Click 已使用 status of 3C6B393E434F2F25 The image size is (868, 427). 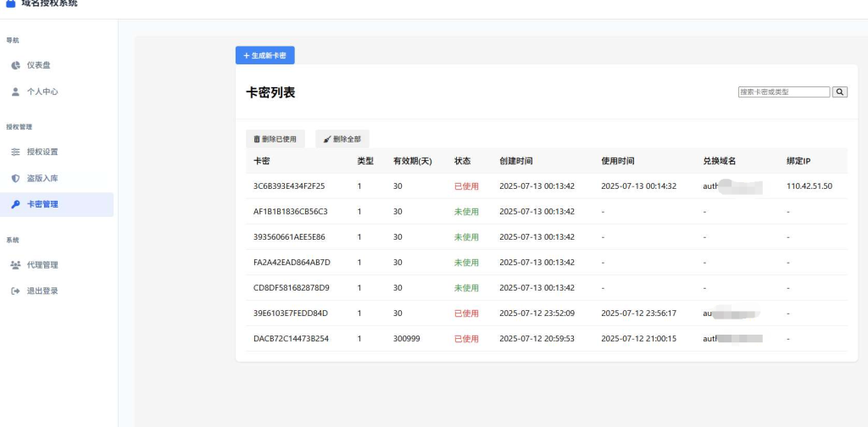click(x=466, y=186)
